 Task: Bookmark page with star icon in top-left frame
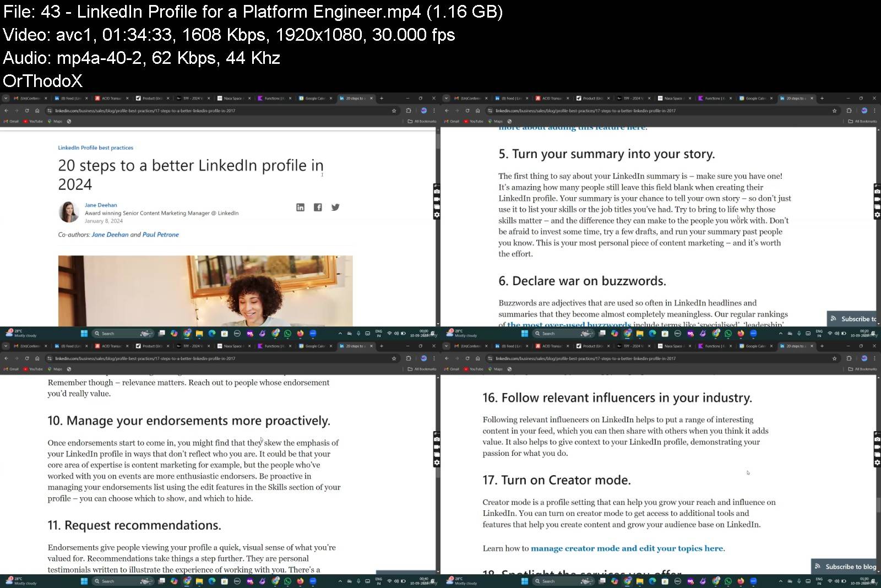coord(394,111)
